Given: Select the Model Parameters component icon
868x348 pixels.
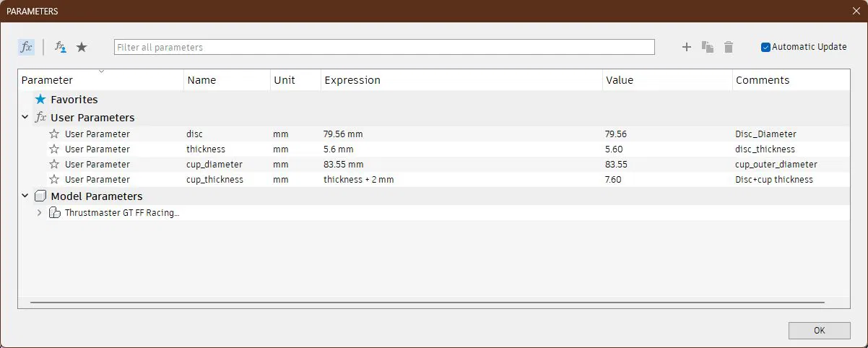Looking at the screenshot, I should [x=40, y=196].
